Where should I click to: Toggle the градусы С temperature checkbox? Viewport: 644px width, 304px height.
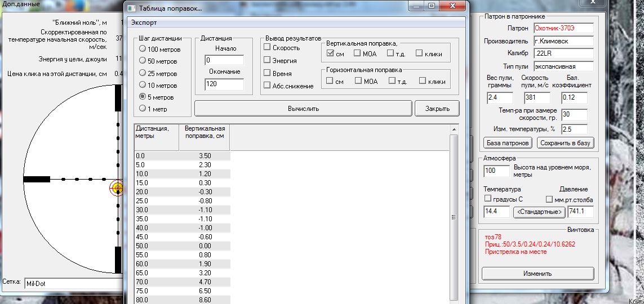488,199
